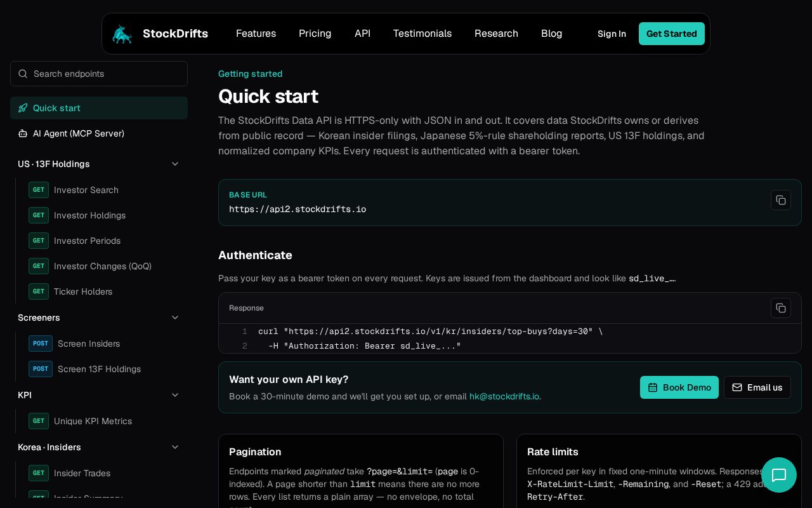Click the Sign In link

pos(612,34)
